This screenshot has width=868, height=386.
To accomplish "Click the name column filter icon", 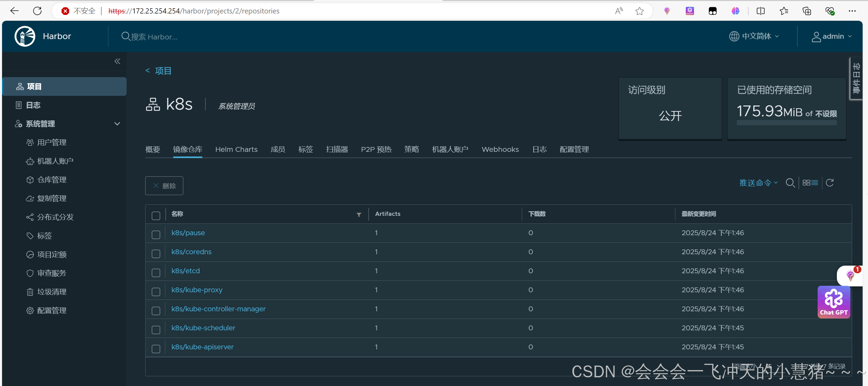I will 359,214.
